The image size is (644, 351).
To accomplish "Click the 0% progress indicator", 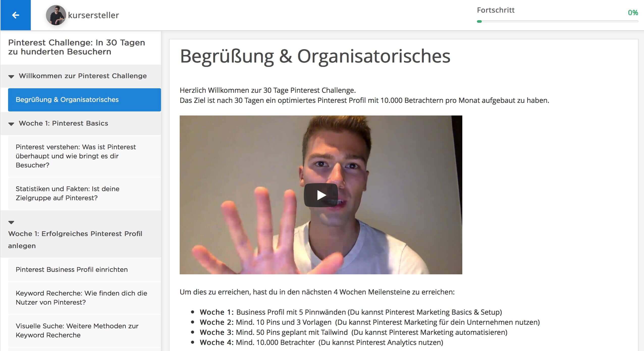I will 633,13.
